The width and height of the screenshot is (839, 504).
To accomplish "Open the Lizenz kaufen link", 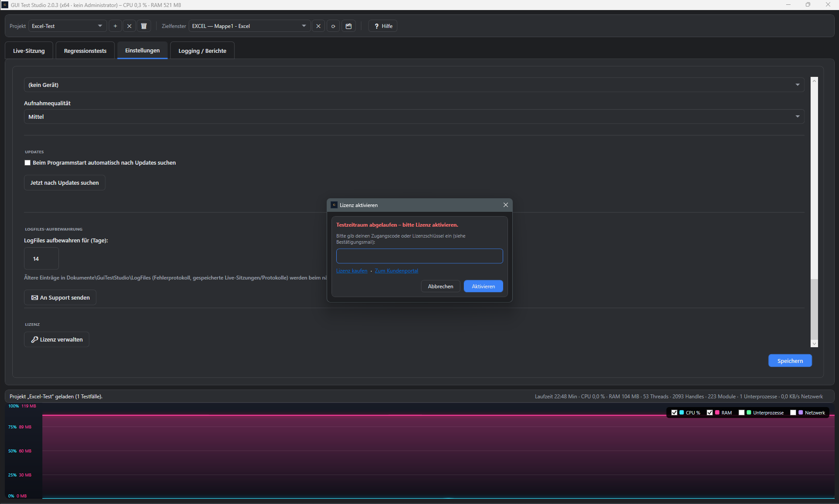I will click(352, 271).
